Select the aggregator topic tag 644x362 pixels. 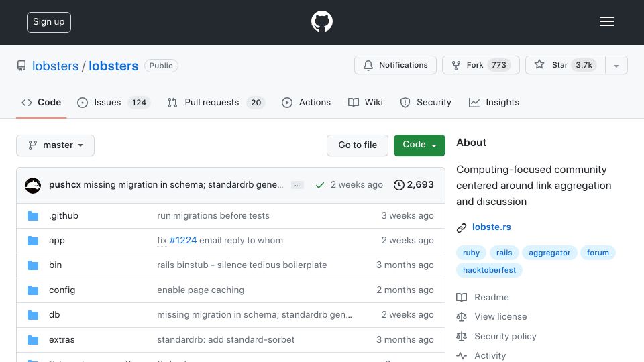549,253
